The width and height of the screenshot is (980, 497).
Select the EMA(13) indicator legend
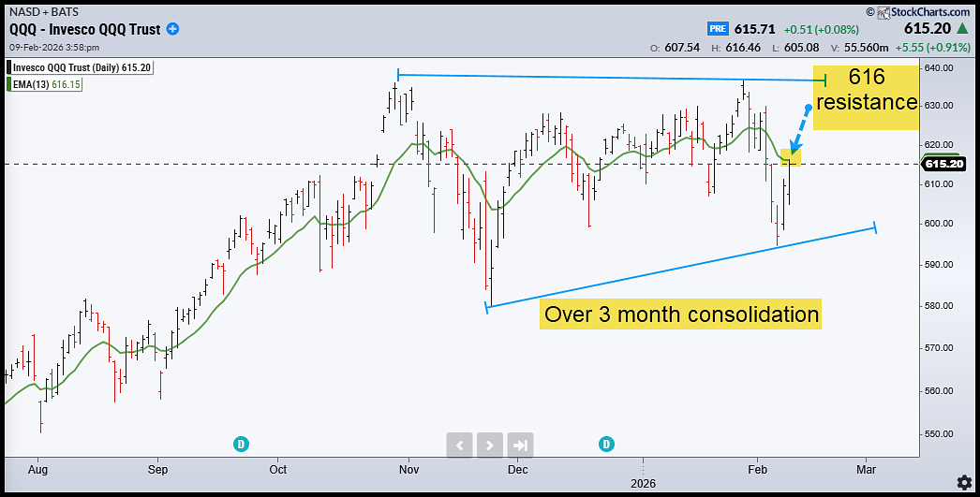pyautogui.click(x=44, y=84)
